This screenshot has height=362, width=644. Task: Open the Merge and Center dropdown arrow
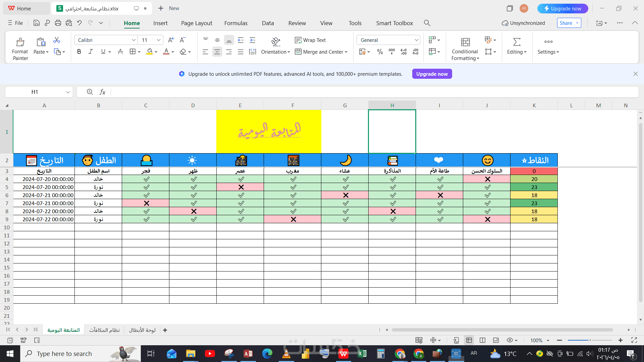(346, 52)
